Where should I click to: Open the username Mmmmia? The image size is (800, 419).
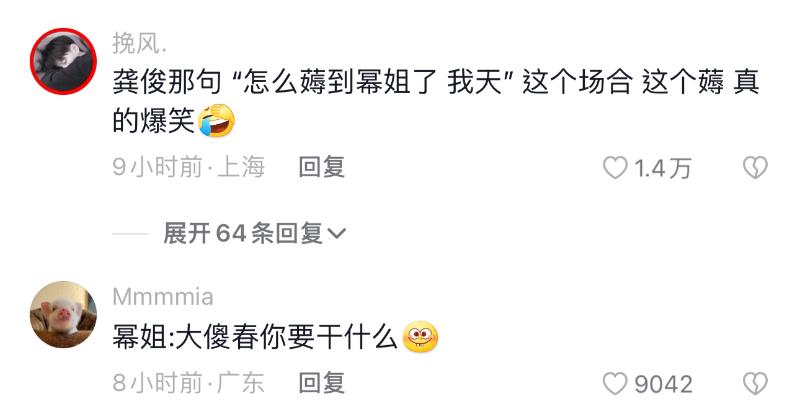[163, 297]
